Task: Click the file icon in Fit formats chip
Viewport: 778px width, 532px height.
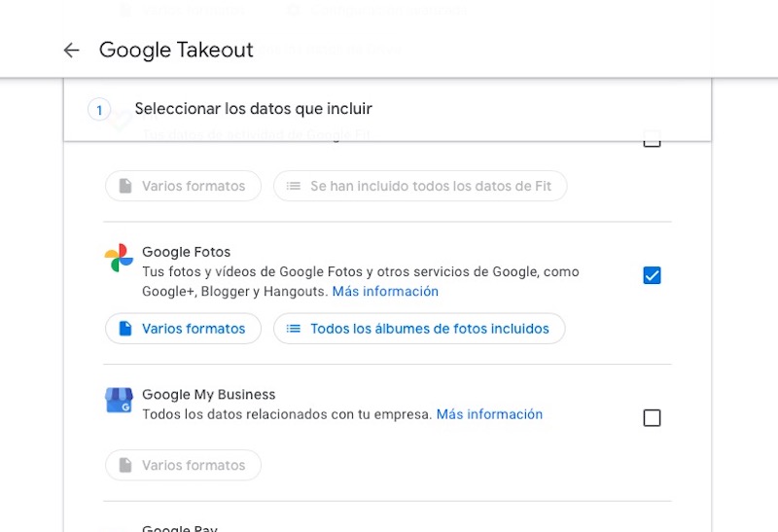Action: [x=124, y=186]
